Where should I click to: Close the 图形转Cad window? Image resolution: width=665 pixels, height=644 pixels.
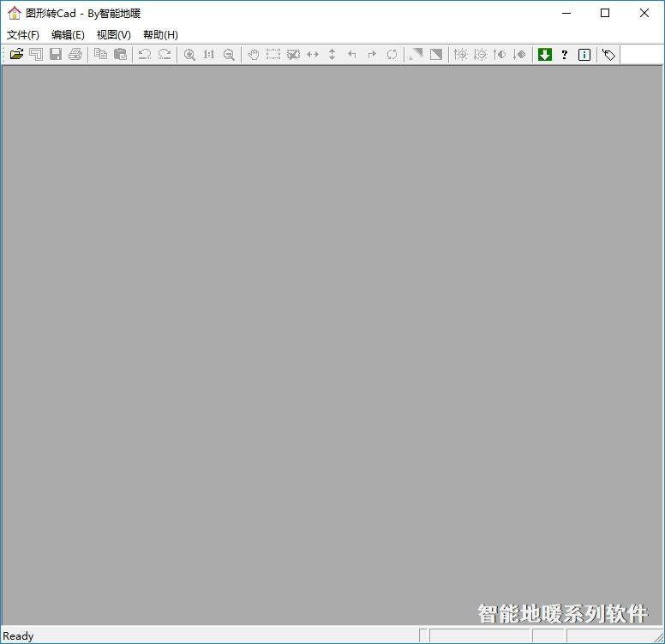point(644,13)
